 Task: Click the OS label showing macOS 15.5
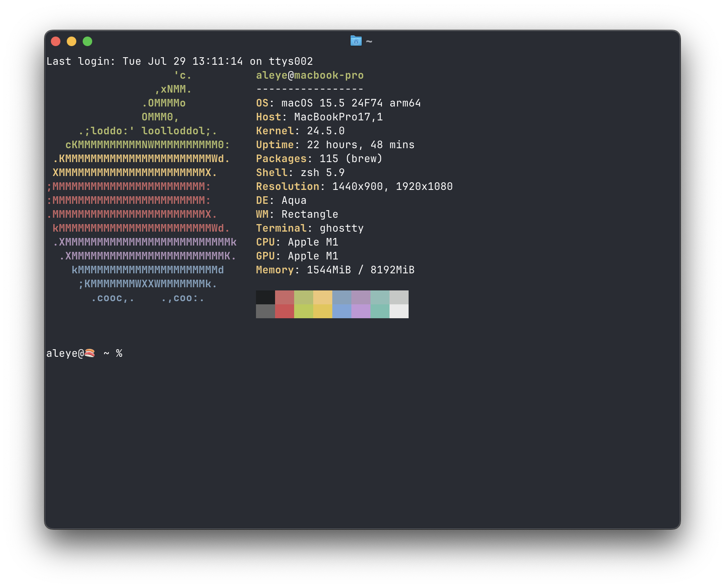coord(338,103)
